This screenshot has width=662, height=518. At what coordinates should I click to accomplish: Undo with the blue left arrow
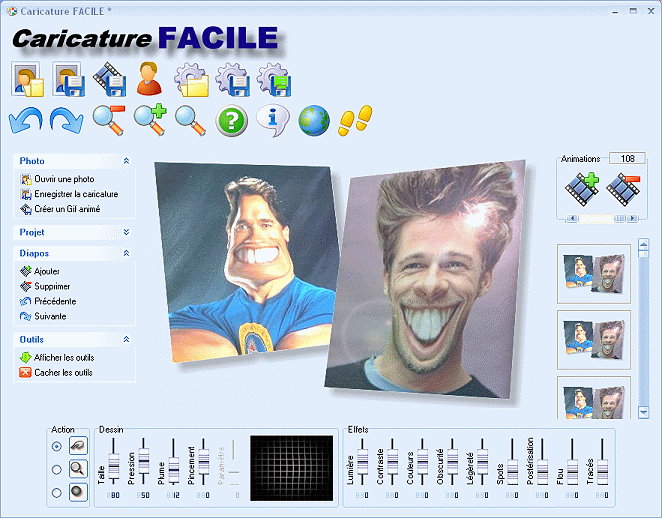(x=26, y=120)
